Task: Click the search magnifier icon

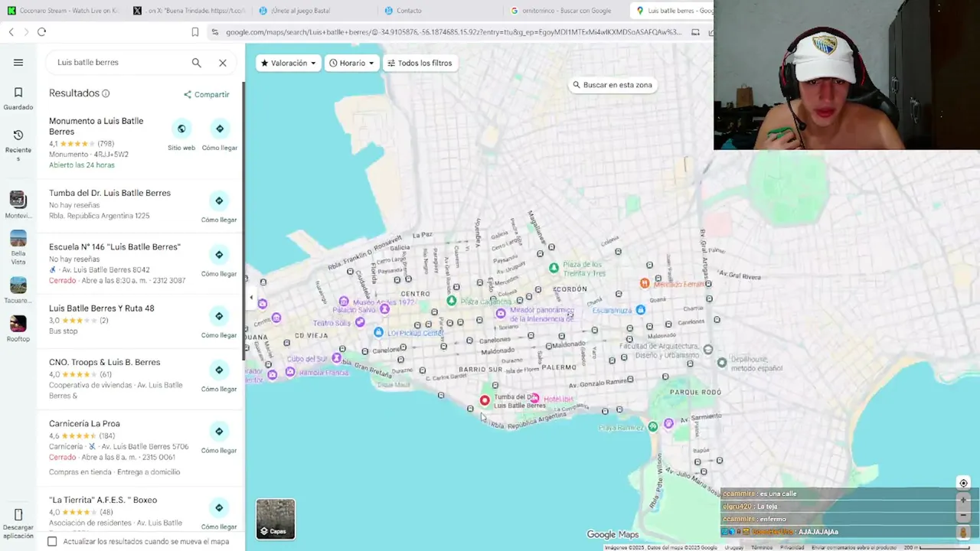Action: pos(197,63)
